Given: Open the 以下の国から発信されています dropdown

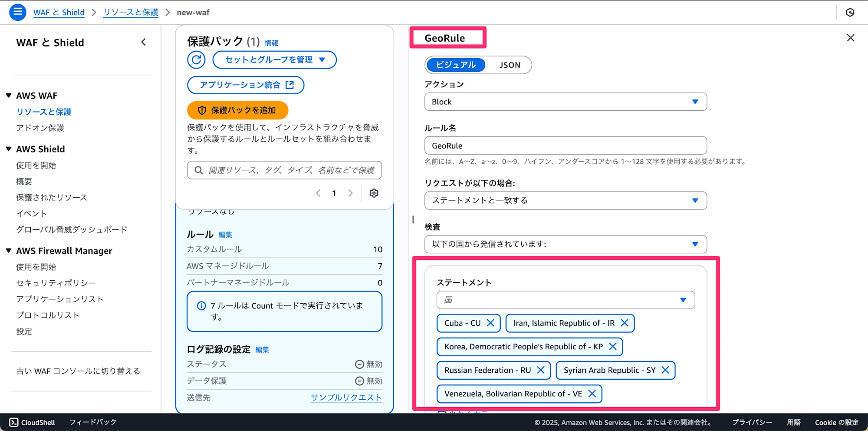Looking at the screenshot, I should click(x=566, y=244).
